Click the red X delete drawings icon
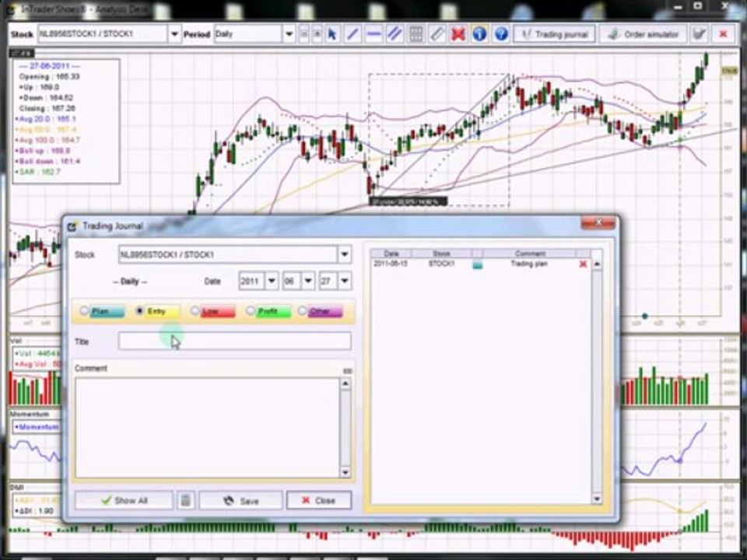The width and height of the screenshot is (747, 560). (458, 34)
